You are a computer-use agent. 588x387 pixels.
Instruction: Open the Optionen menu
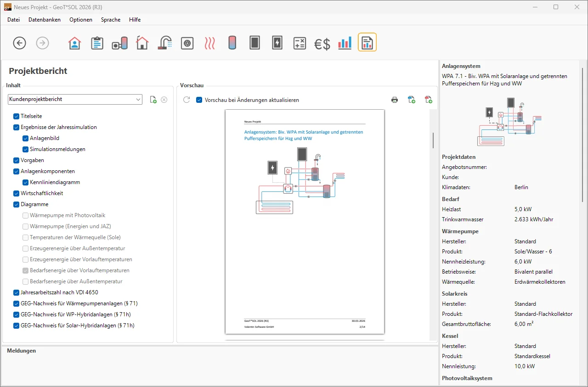(81, 20)
